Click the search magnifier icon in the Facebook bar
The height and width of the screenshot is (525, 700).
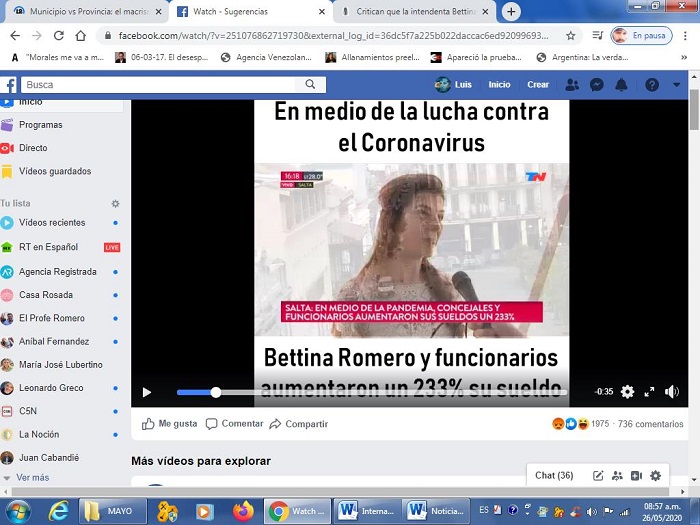click(310, 84)
